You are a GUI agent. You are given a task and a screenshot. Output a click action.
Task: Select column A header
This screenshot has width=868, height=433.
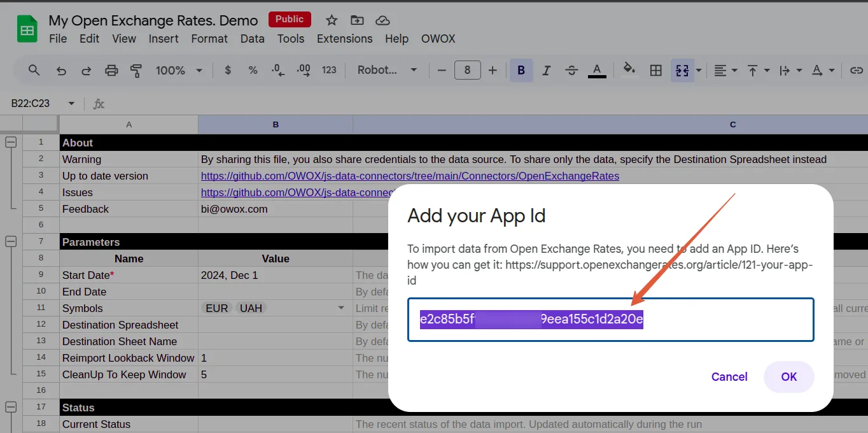(x=129, y=125)
